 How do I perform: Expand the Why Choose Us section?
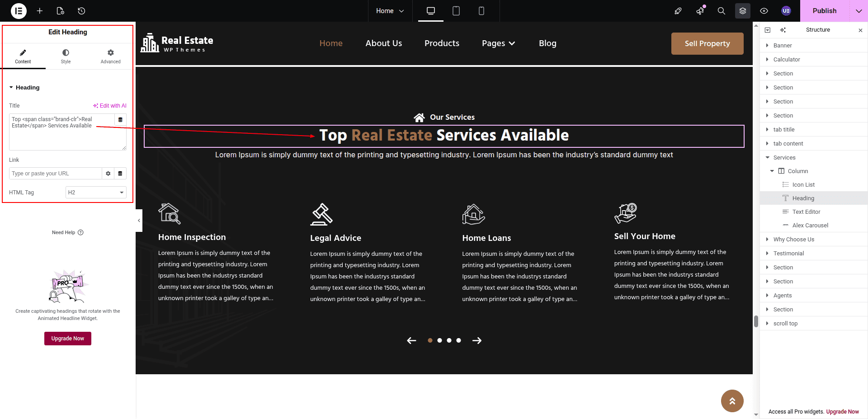(x=767, y=240)
